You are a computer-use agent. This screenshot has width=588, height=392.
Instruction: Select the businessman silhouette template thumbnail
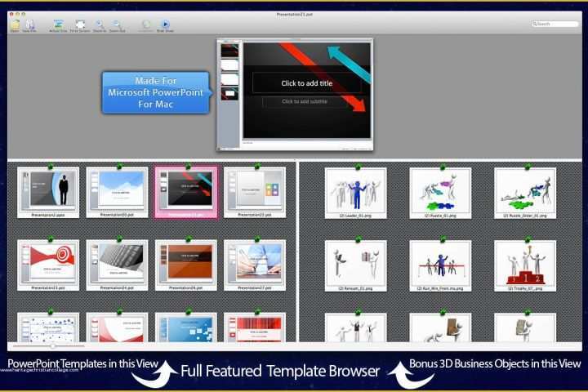pyautogui.click(x=48, y=193)
